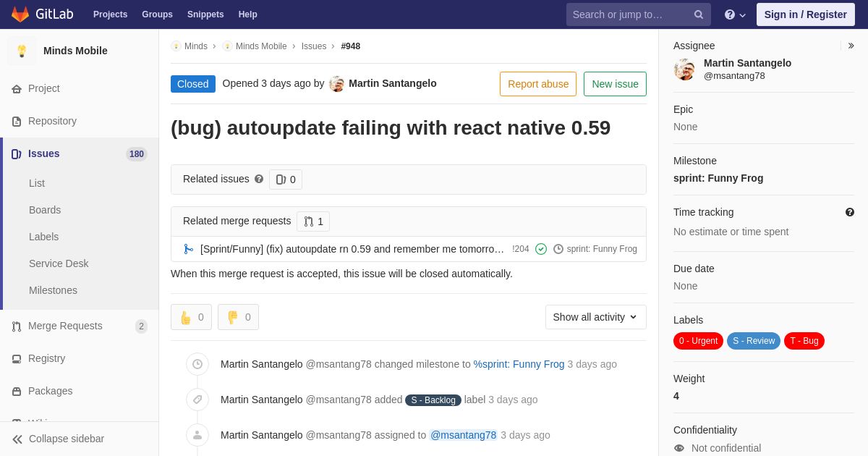
Task: Click the Project home icon in sidebar
Action: [x=17, y=89]
